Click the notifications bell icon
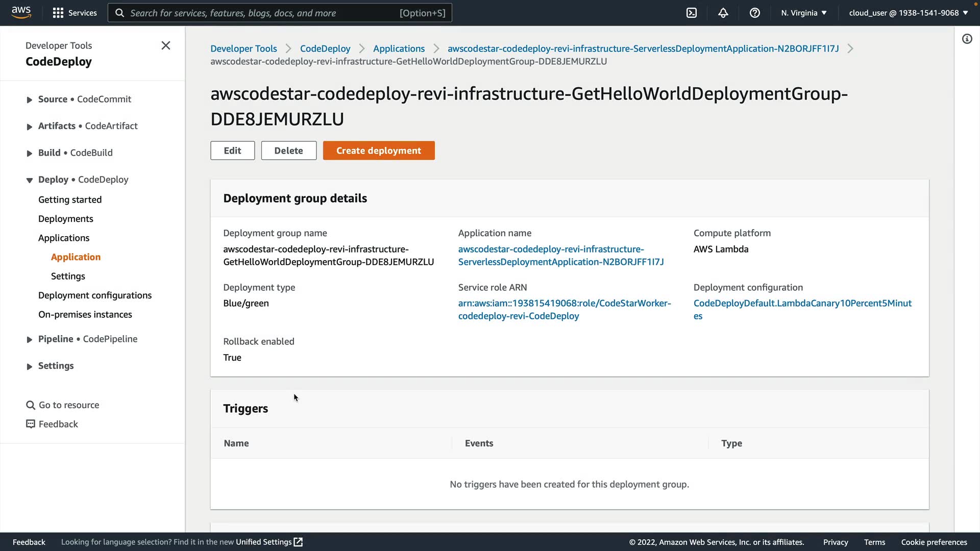This screenshot has width=980, height=551. pyautogui.click(x=723, y=13)
